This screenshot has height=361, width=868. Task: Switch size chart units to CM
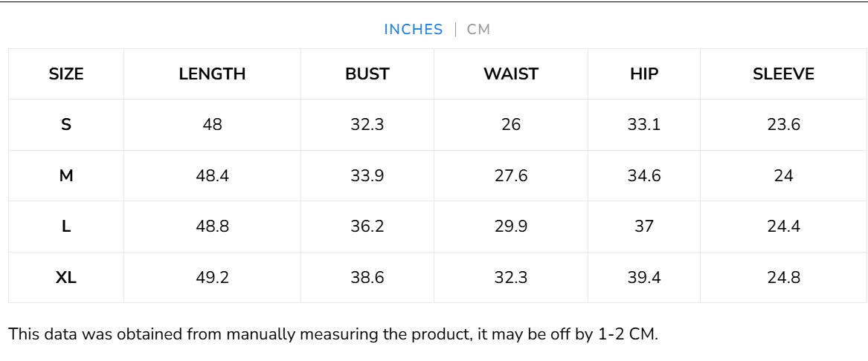(x=478, y=30)
